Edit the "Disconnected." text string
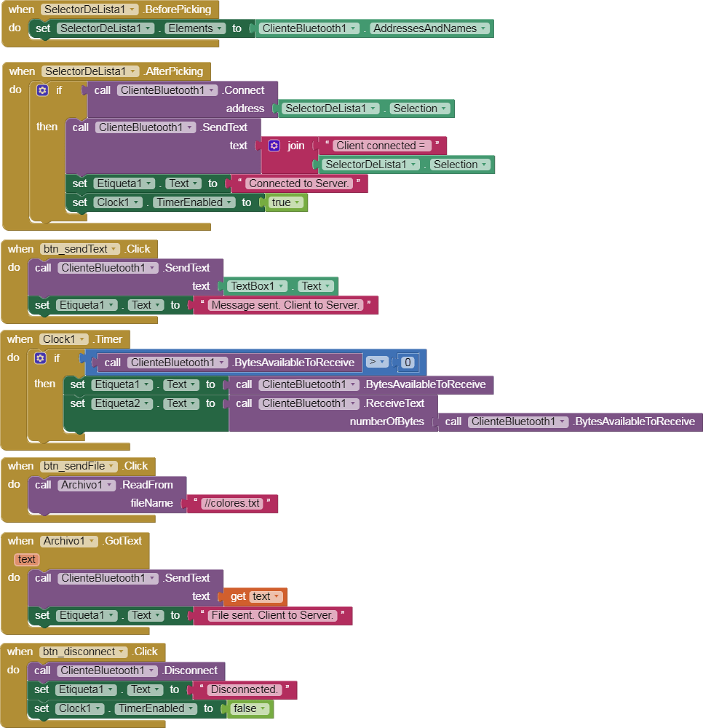703x728 pixels. click(244, 689)
